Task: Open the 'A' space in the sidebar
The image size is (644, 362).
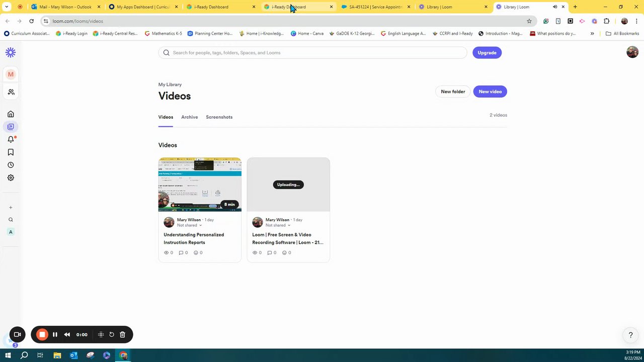Action: point(11,232)
